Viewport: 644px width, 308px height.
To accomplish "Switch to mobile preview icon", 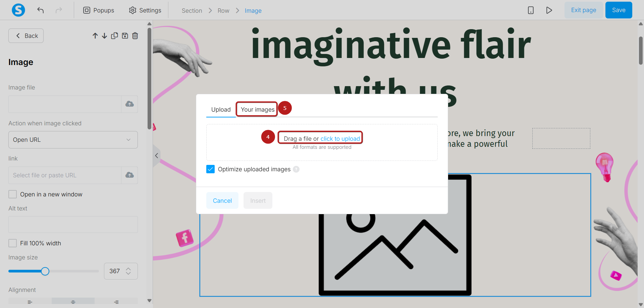I will 531,10.
